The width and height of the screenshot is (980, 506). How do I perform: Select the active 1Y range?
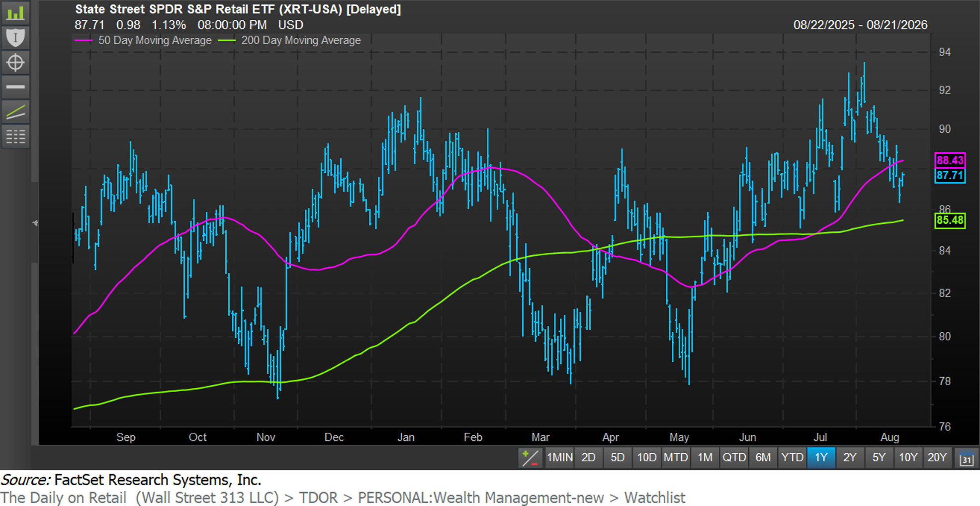click(x=821, y=457)
